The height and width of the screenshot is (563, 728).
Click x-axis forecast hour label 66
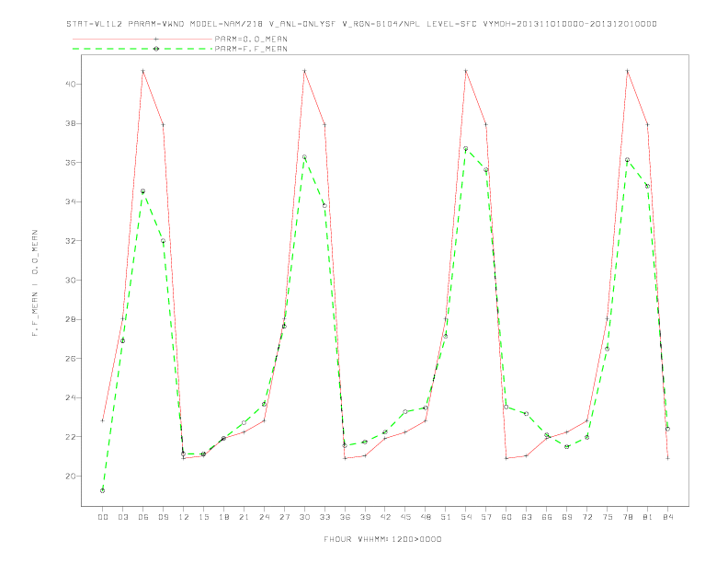(x=547, y=517)
